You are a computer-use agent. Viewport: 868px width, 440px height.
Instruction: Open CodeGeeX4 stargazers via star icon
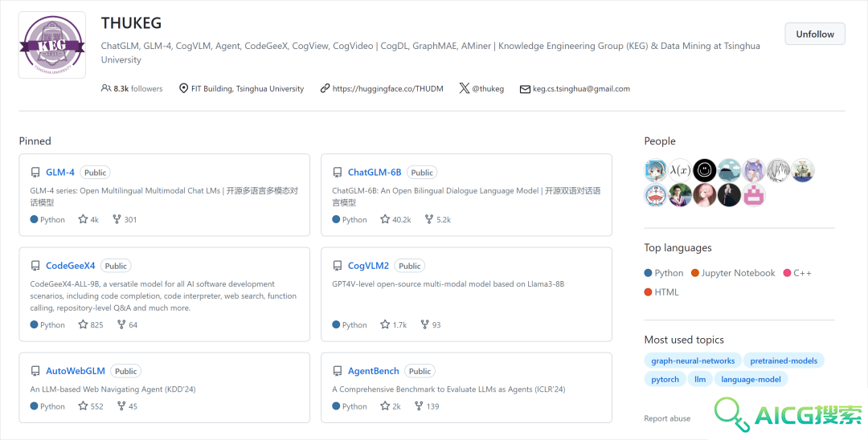pyautogui.click(x=83, y=324)
